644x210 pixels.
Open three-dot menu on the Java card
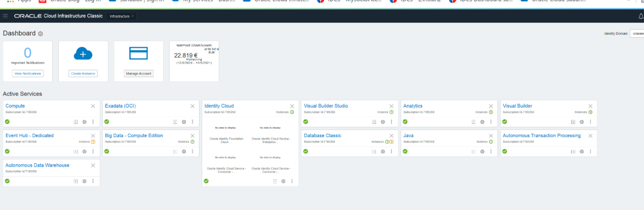(491, 152)
